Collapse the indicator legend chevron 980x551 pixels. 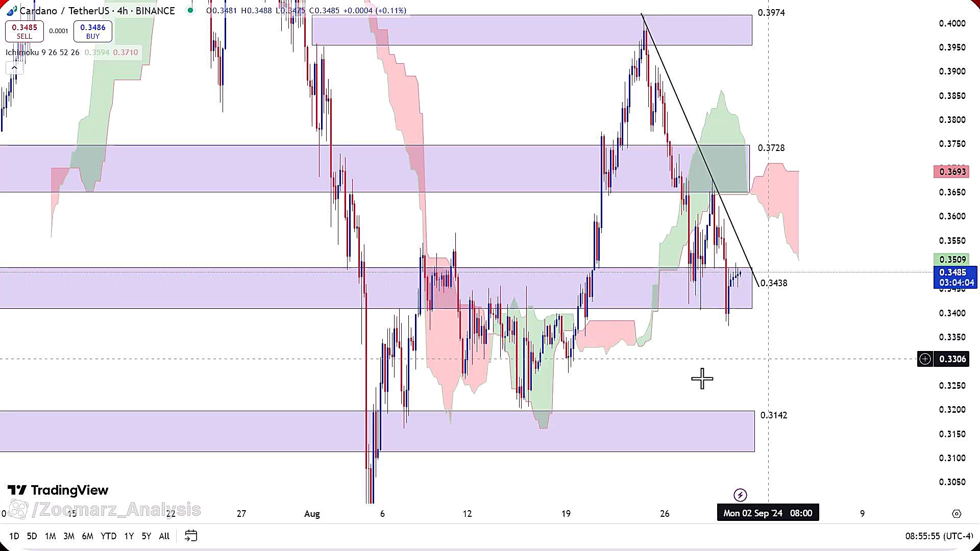click(14, 68)
